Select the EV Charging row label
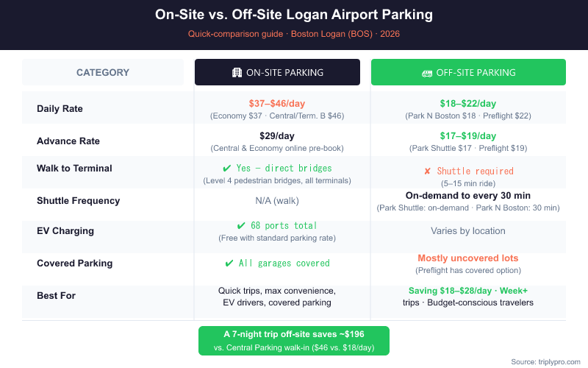 click(x=65, y=231)
